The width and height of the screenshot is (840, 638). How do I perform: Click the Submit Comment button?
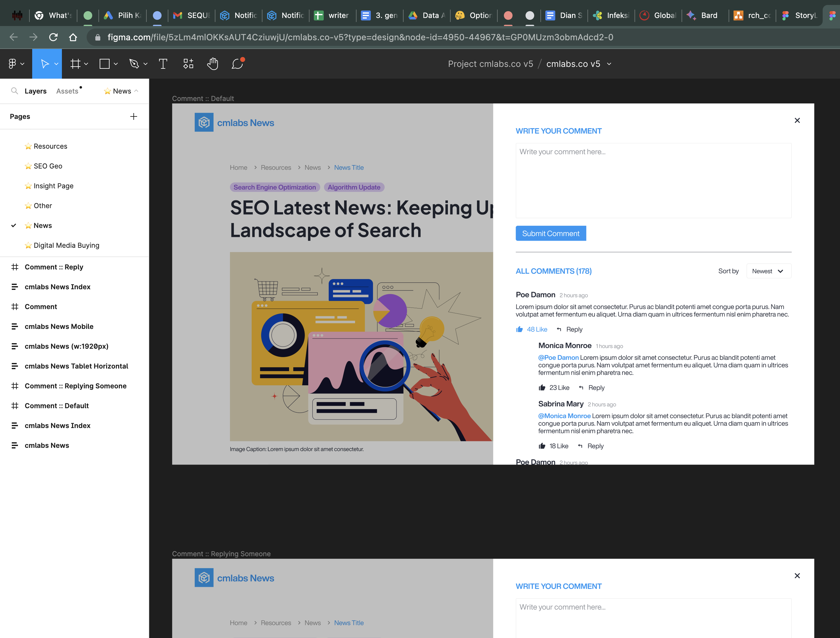coord(551,233)
